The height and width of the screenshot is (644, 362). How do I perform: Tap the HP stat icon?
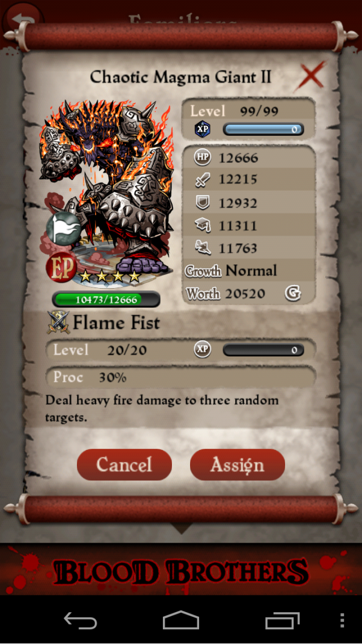(202, 157)
